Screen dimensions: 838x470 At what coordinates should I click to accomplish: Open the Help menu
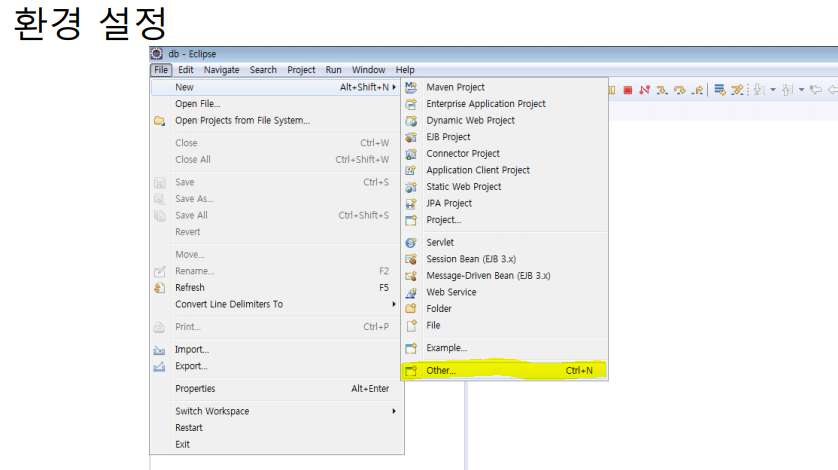405,70
